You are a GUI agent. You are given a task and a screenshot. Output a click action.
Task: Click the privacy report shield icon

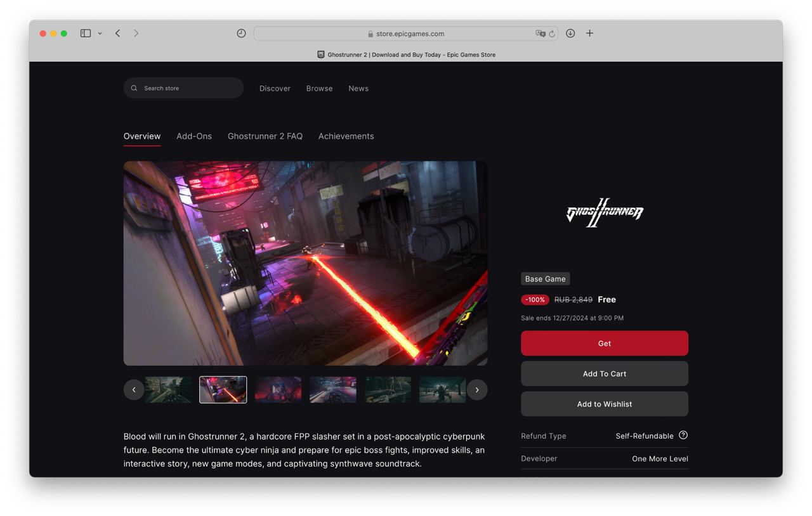(241, 34)
